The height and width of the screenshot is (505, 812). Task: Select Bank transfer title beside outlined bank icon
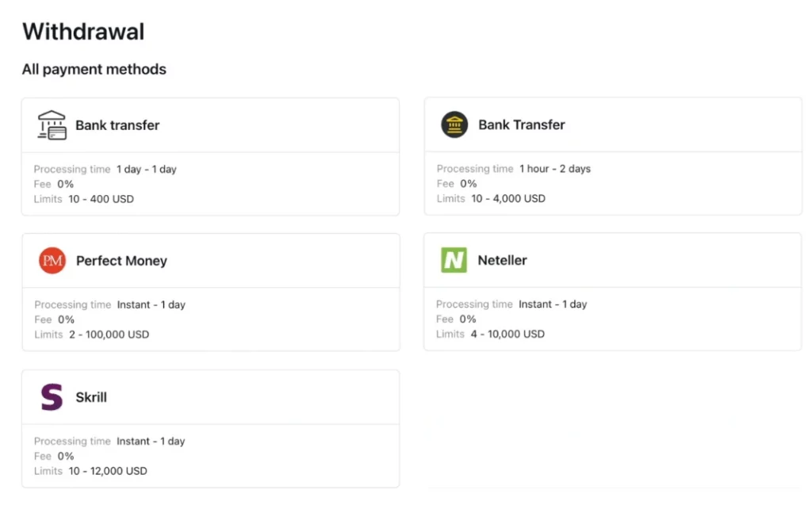click(117, 125)
